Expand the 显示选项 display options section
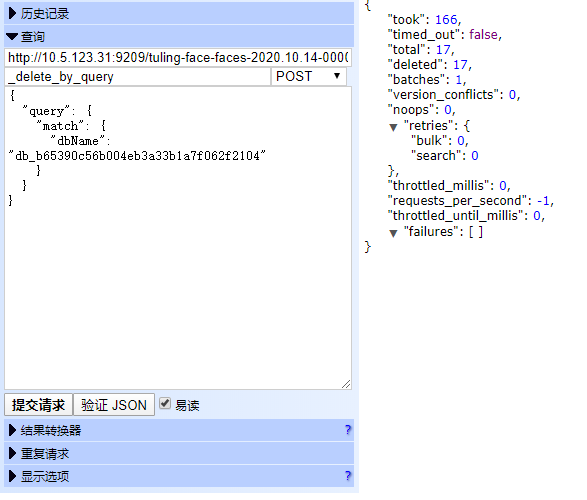This screenshot has width=587, height=500. [x=179, y=476]
